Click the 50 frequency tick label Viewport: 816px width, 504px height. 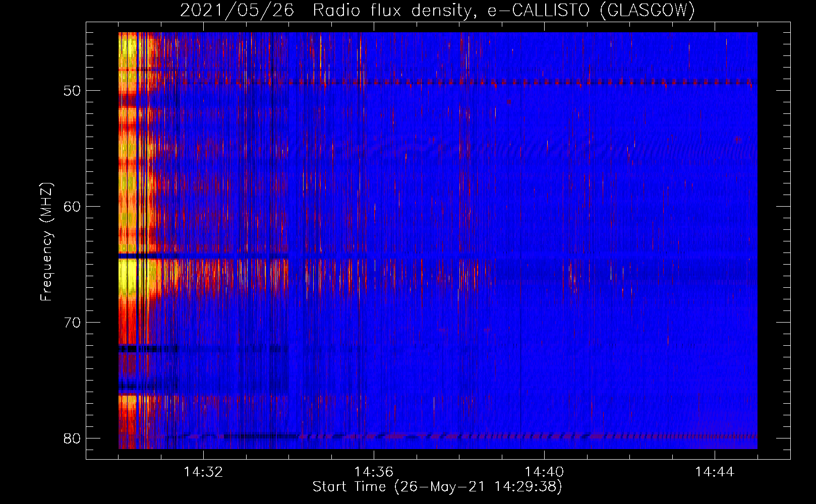[72, 91]
